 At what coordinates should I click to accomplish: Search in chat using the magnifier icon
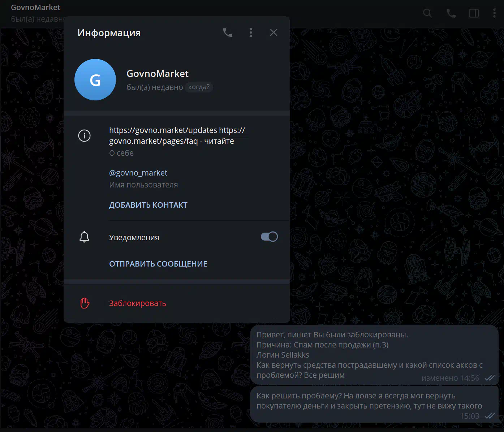click(428, 13)
